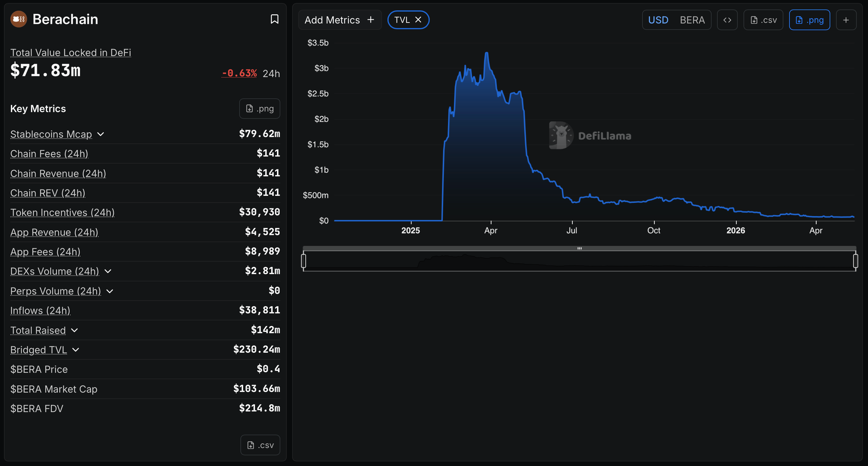The image size is (868, 466).
Task: Click the $103.66m market cap value
Action: pos(256,389)
